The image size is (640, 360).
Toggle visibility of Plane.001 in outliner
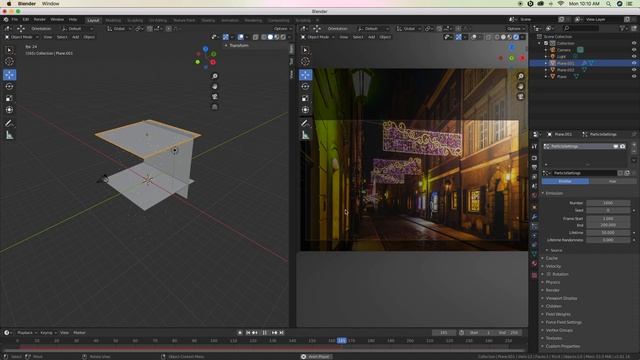(x=634, y=63)
